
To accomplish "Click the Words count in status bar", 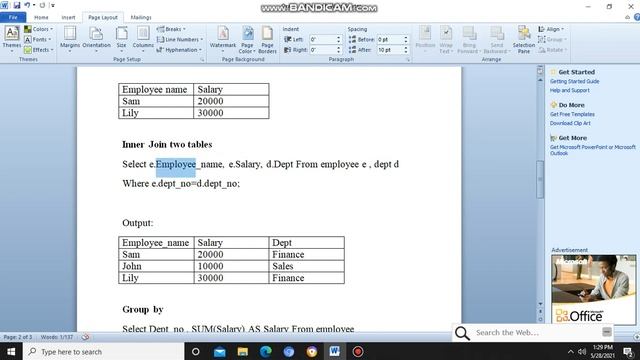I will (x=57, y=337).
